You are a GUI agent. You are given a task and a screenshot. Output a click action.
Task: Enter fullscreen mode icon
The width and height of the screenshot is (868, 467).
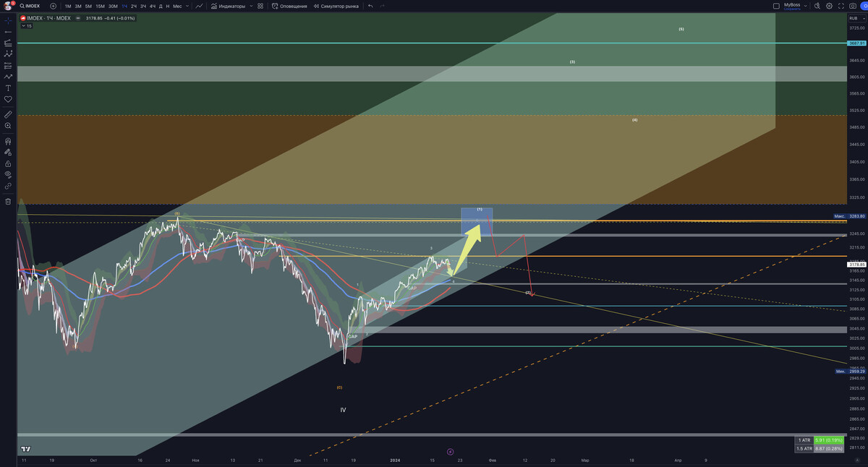tap(841, 6)
